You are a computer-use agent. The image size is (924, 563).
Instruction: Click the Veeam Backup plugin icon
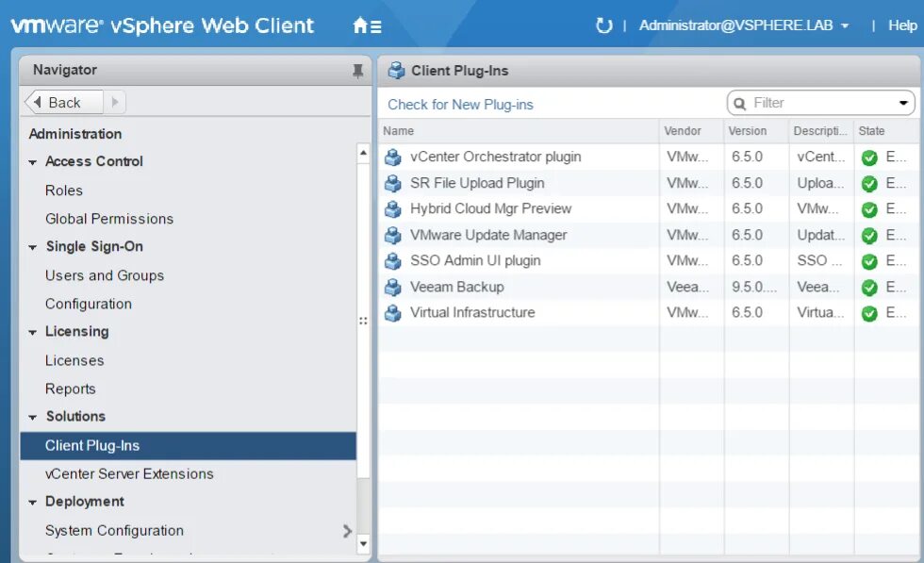[393, 287]
